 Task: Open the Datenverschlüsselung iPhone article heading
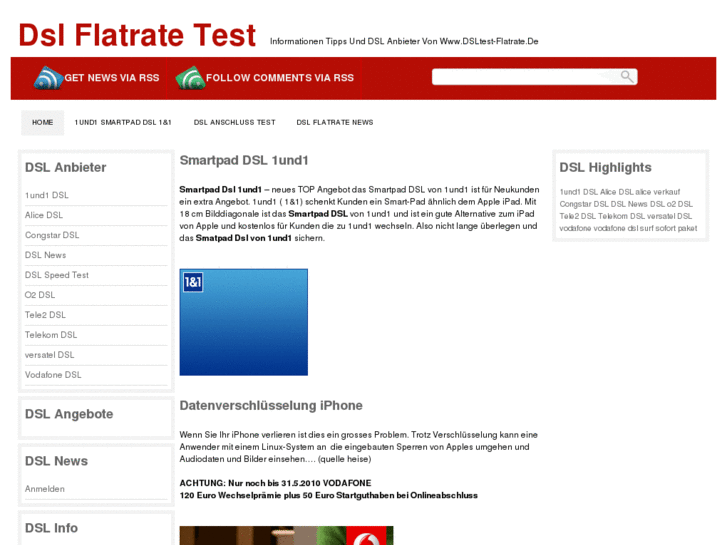[271, 405]
